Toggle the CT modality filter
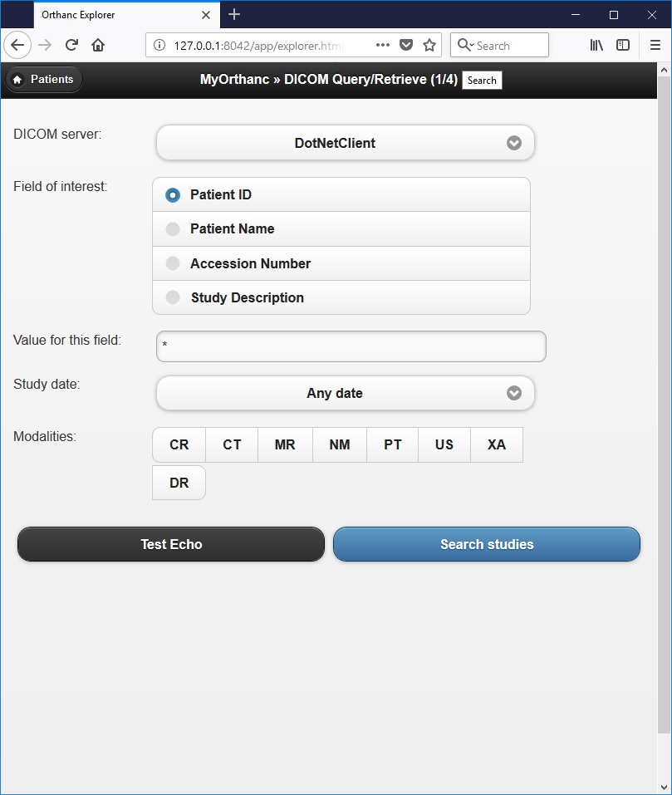Screen dimensions: 672x795 [x=232, y=444]
